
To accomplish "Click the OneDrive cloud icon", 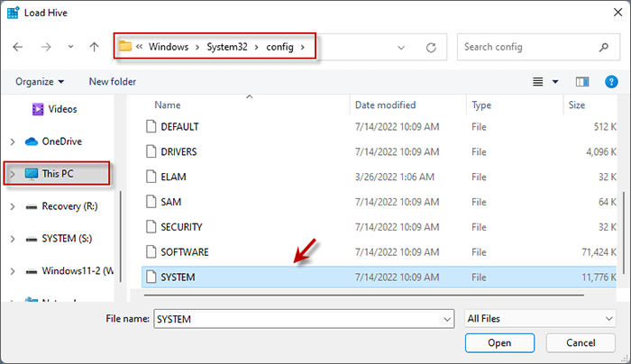I will pos(32,141).
